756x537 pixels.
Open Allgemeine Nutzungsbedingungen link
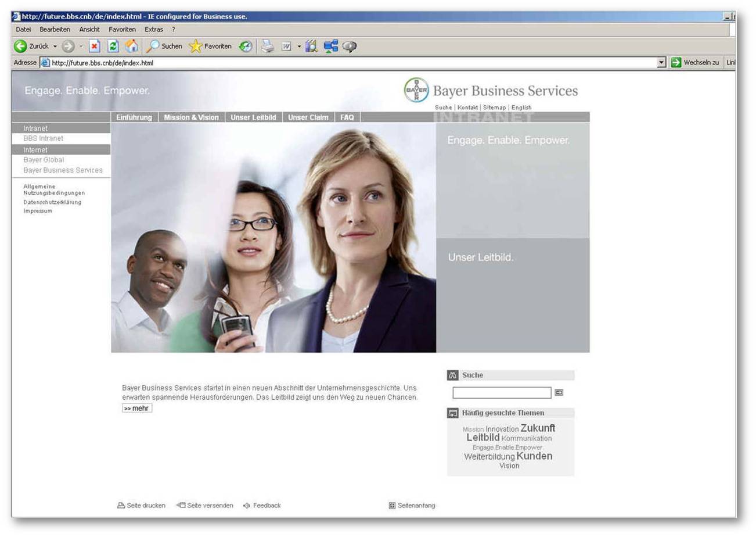click(x=54, y=189)
